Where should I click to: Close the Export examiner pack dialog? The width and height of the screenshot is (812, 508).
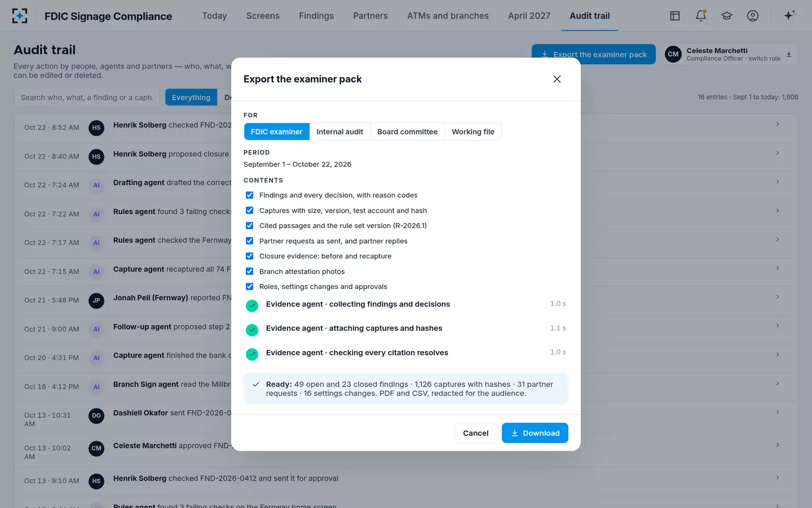pyautogui.click(x=557, y=79)
